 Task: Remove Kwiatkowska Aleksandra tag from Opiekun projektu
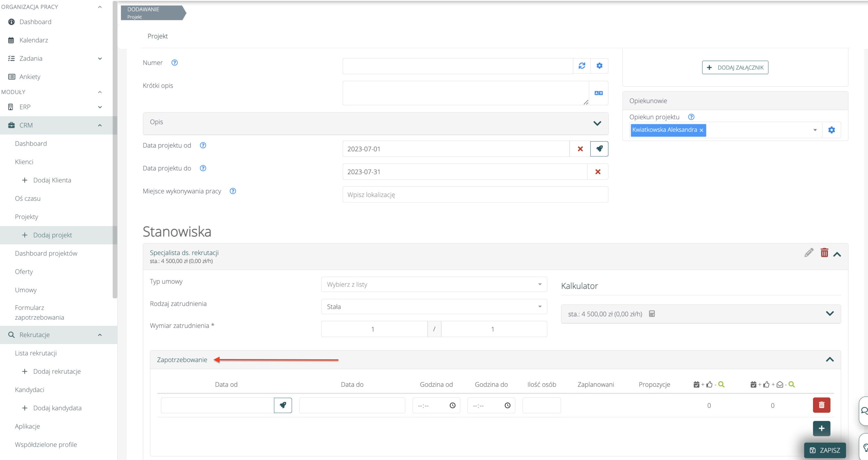tap(701, 130)
